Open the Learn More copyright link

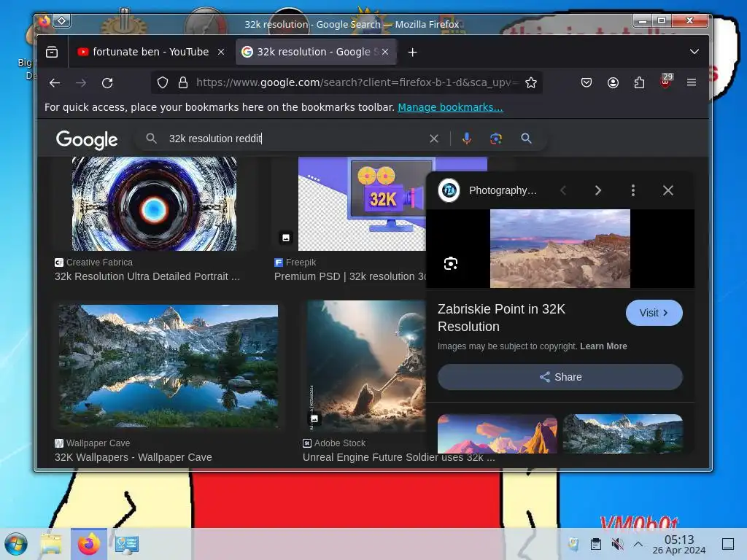603,346
